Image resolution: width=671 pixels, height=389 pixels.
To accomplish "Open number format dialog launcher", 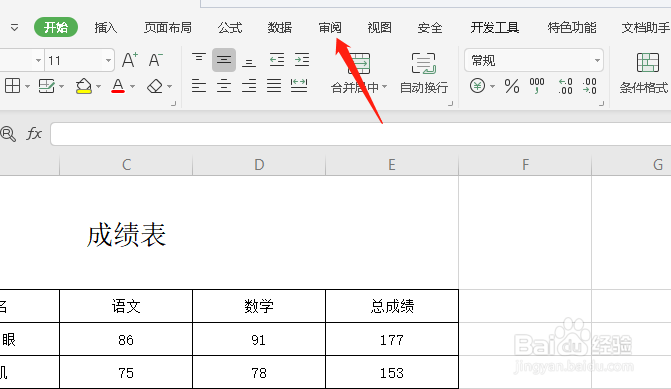I will [x=602, y=103].
